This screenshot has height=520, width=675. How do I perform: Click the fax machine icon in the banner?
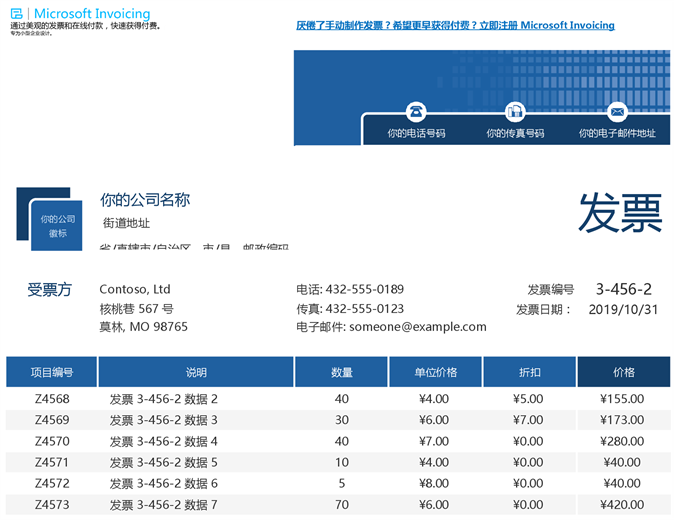pos(515,111)
